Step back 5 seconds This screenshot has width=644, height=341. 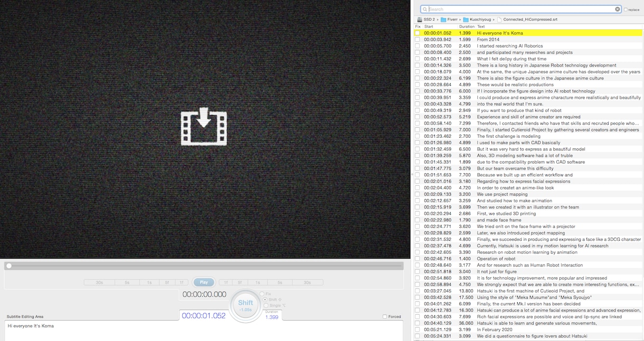point(127,282)
